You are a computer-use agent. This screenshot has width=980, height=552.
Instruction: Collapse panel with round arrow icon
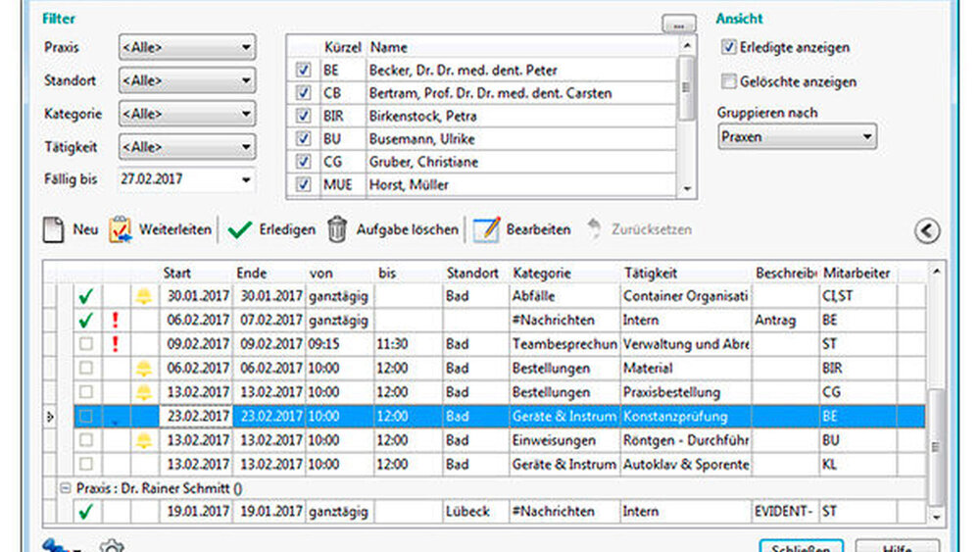926,230
